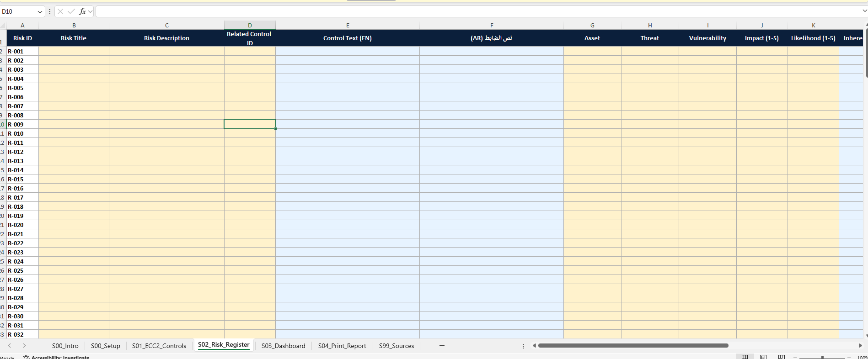Select the R-027 cell

[22, 289]
